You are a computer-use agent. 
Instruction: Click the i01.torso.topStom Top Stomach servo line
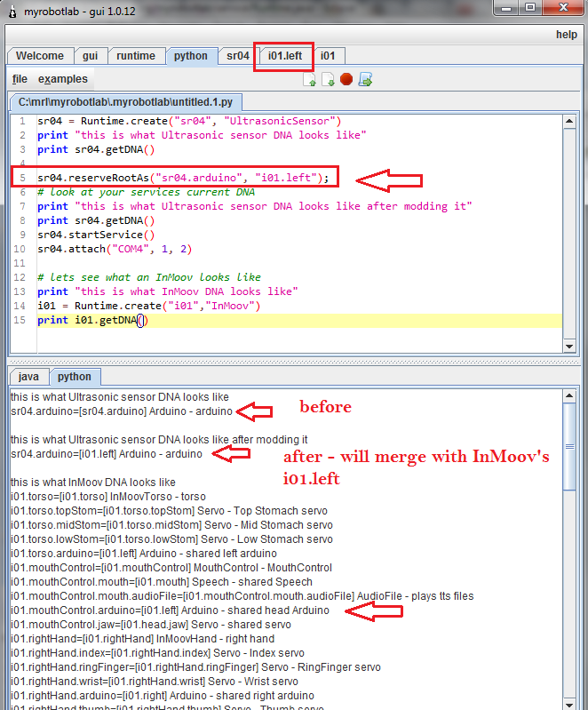169,511
